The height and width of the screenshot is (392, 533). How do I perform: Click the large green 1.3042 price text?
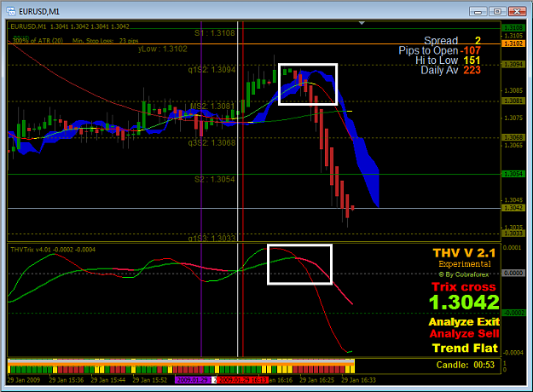click(x=464, y=303)
